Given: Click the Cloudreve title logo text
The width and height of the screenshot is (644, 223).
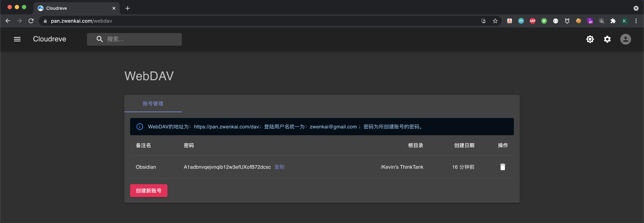Looking at the screenshot, I should tap(49, 39).
